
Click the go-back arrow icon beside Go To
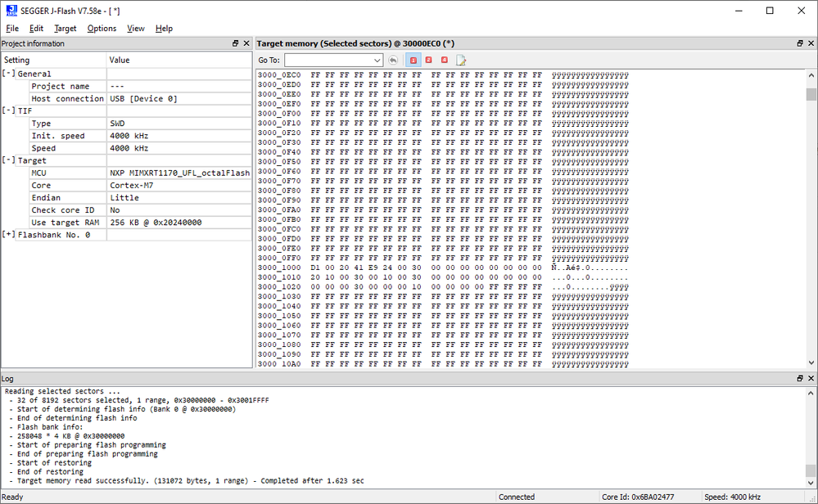[x=393, y=61]
